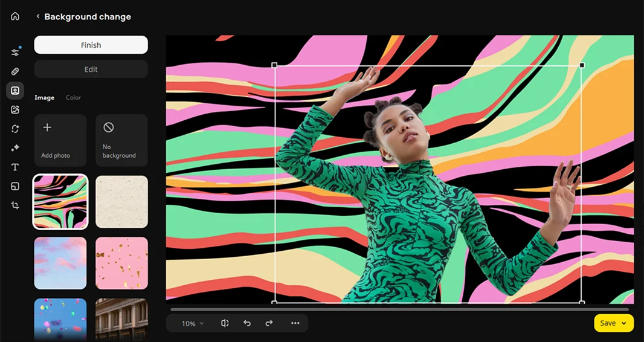Open the Adjustments sliders tool
Viewport: 644px width, 342px height.
15,53
